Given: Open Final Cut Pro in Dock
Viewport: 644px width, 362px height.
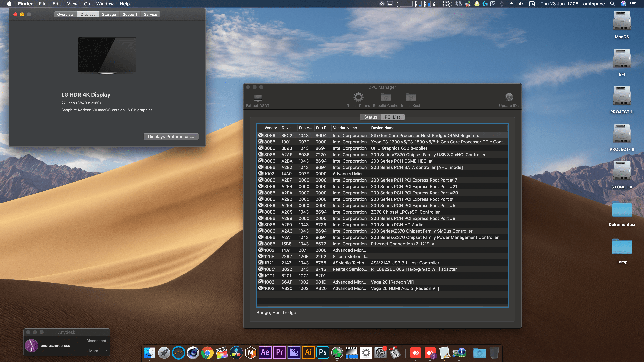Looking at the screenshot, I should tap(222, 353).
